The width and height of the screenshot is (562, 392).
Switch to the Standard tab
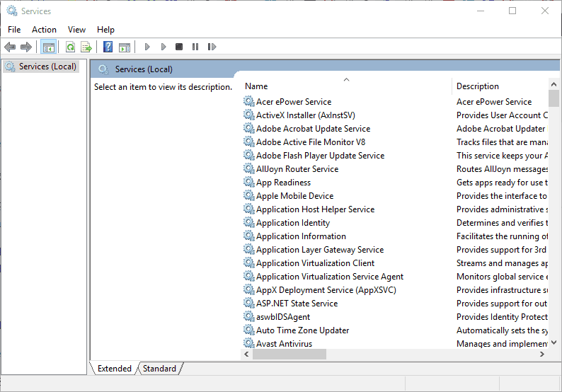click(x=159, y=369)
